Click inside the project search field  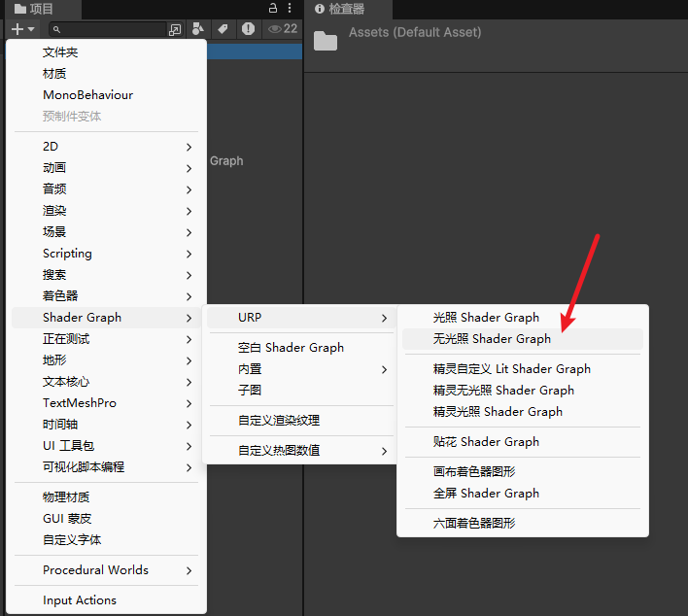coord(108,29)
